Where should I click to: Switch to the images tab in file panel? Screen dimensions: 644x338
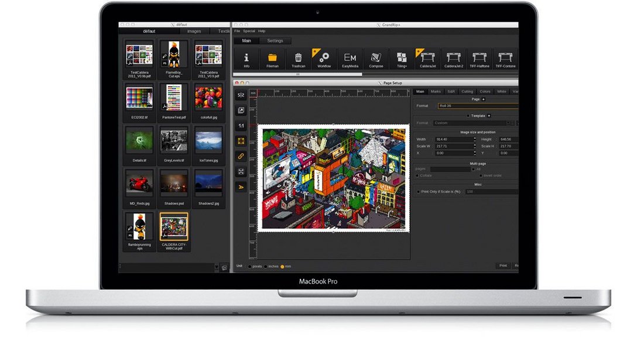pyautogui.click(x=194, y=31)
